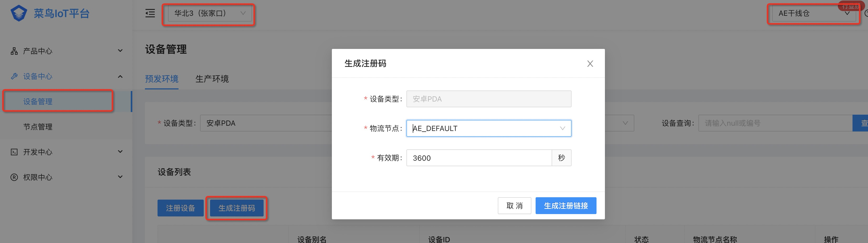Click the 产品中心 sitemap icon

pyautogui.click(x=14, y=51)
